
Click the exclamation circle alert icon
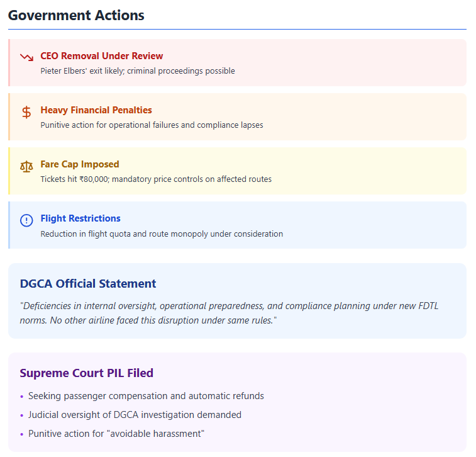point(26,220)
